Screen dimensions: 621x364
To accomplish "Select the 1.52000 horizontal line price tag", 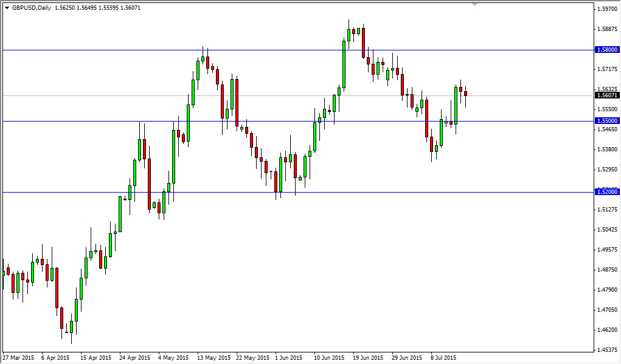I will [x=606, y=191].
